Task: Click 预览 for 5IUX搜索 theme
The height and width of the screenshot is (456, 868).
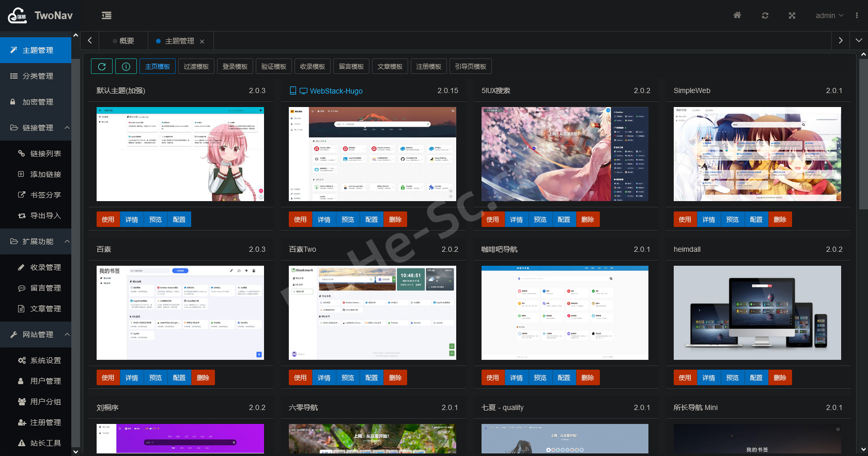Action: pyautogui.click(x=540, y=219)
